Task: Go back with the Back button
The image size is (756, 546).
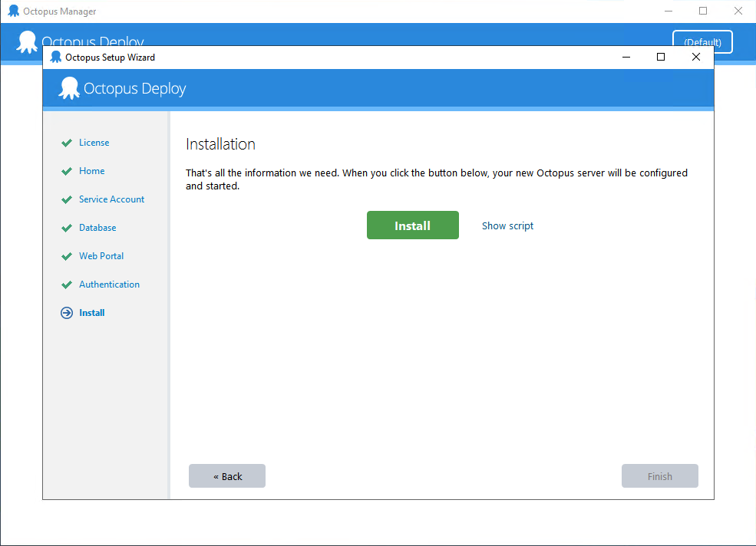Action: 227,476
